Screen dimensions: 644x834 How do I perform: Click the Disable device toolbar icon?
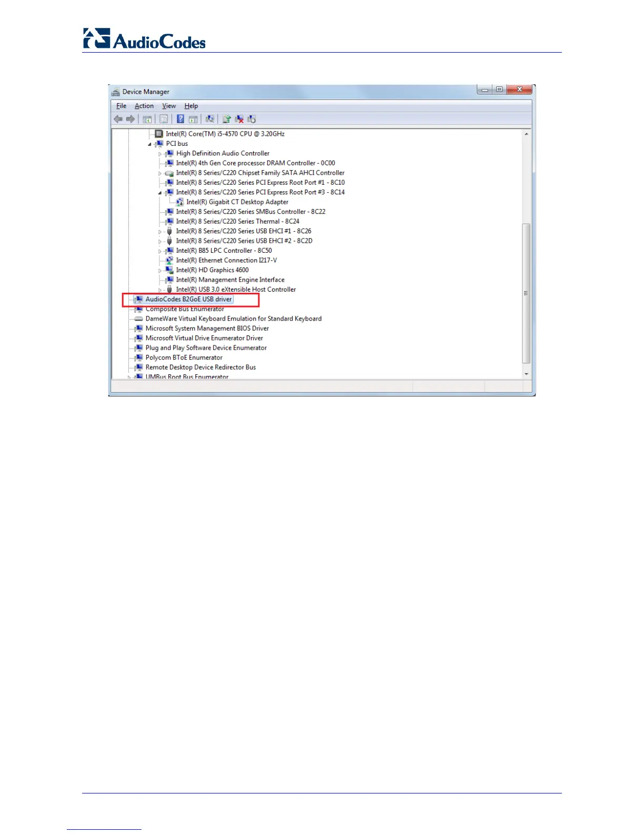click(251, 119)
